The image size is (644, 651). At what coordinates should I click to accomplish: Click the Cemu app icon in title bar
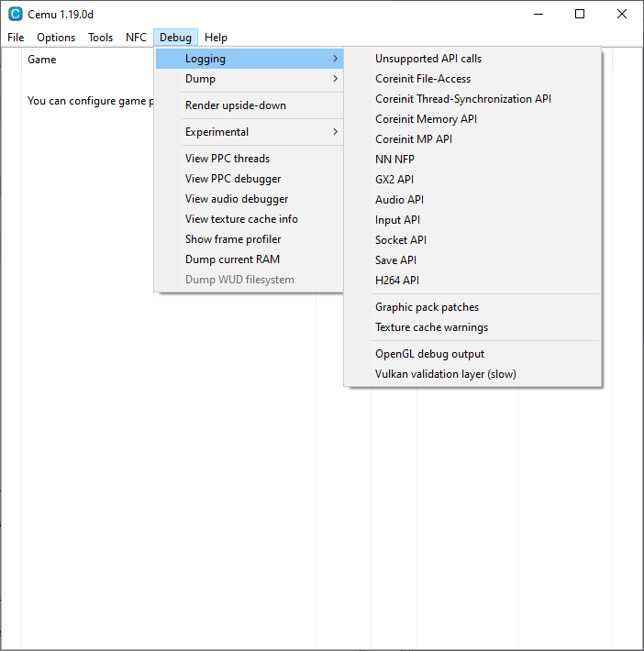pyautogui.click(x=16, y=14)
